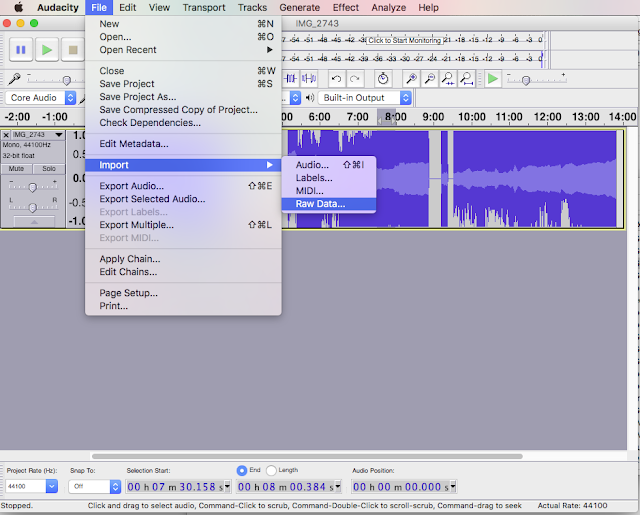
Task: Click the Undo arrow icon
Action: (x=336, y=79)
